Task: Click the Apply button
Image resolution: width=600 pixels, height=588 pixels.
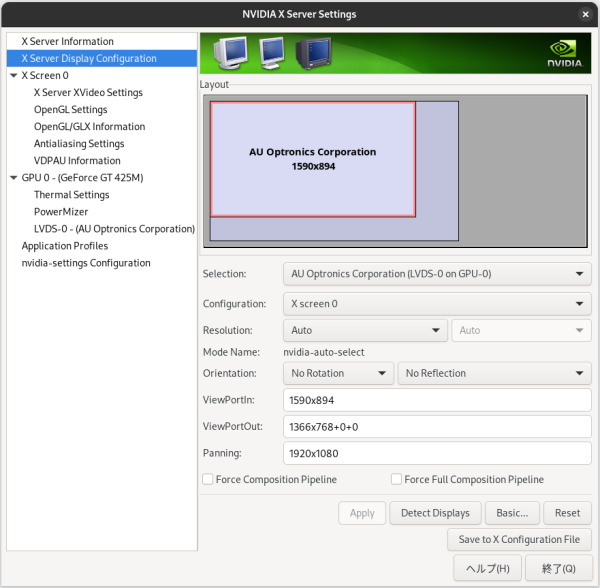Action: 362,513
